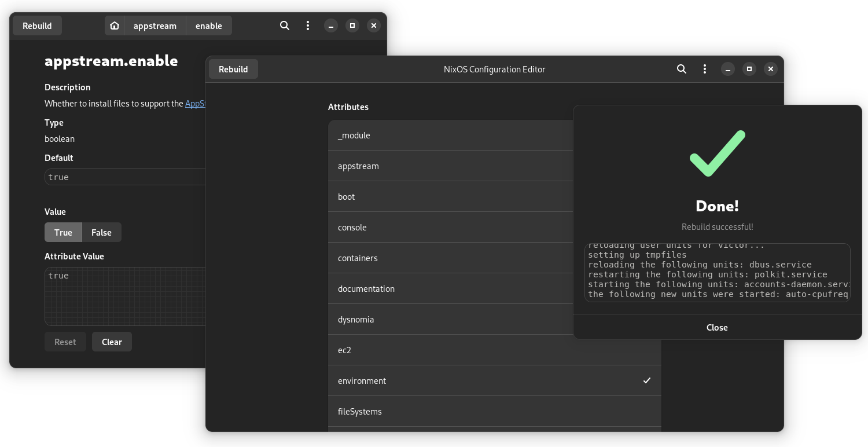Open the three-dot menu in the NixOS Configuration Editor
The height and width of the screenshot is (447, 868).
click(x=705, y=69)
